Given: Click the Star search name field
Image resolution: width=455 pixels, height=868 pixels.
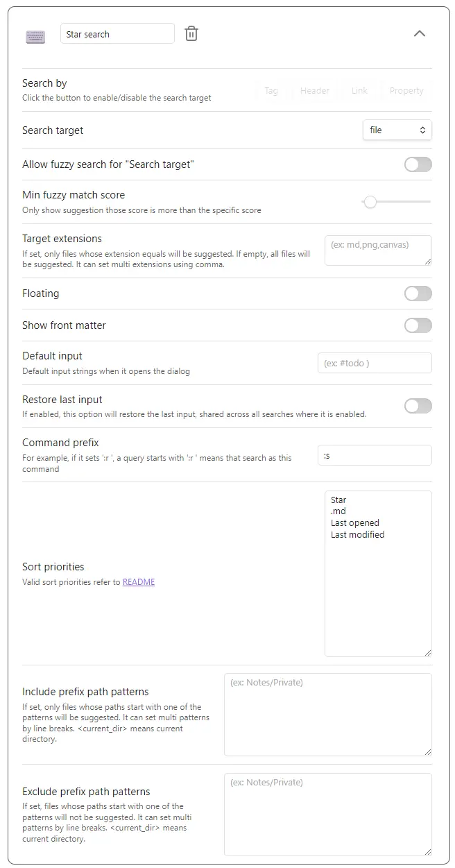Looking at the screenshot, I should point(117,34).
